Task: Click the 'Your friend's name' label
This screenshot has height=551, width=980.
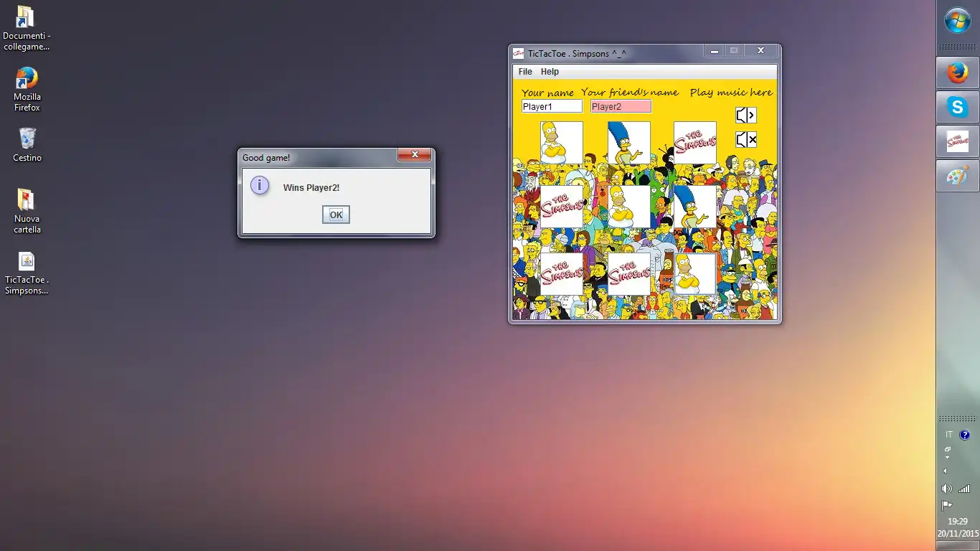Action: (x=630, y=92)
